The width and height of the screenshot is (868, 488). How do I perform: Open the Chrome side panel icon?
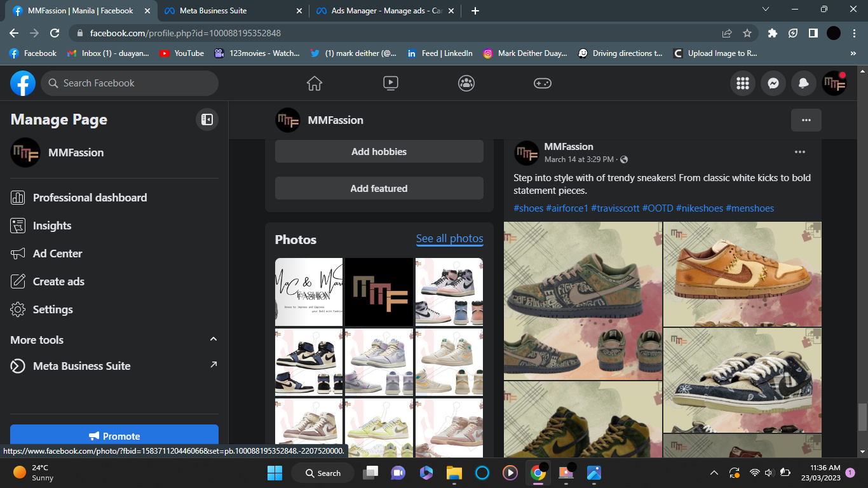coord(813,33)
